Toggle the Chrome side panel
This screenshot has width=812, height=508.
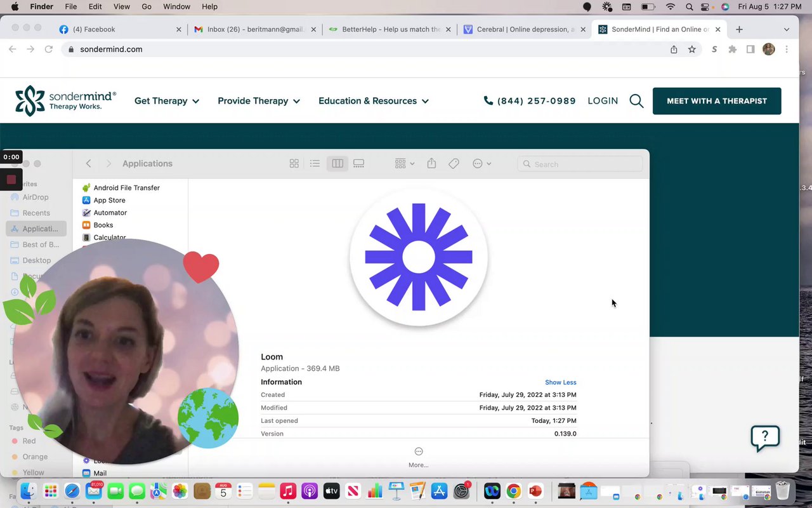pos(750,50)
